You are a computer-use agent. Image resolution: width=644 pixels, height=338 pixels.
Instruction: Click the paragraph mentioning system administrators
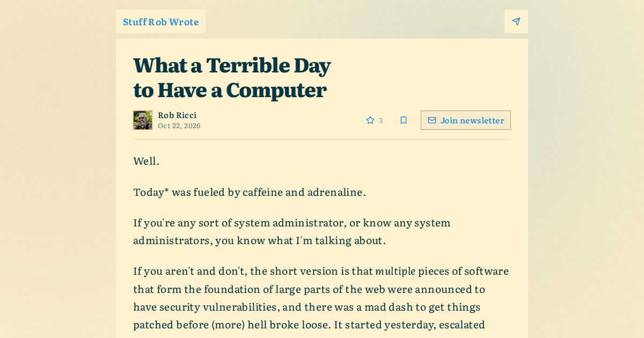tap(292, 231)
